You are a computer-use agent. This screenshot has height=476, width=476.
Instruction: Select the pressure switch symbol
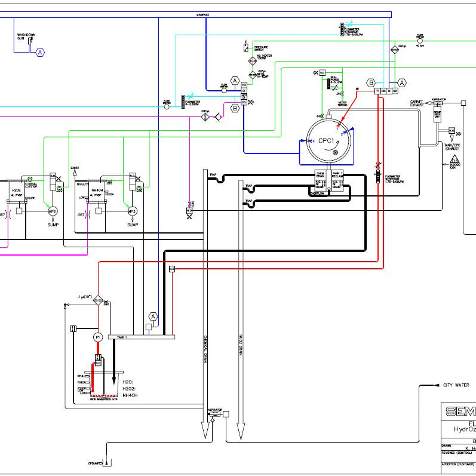tap(246, 48)
